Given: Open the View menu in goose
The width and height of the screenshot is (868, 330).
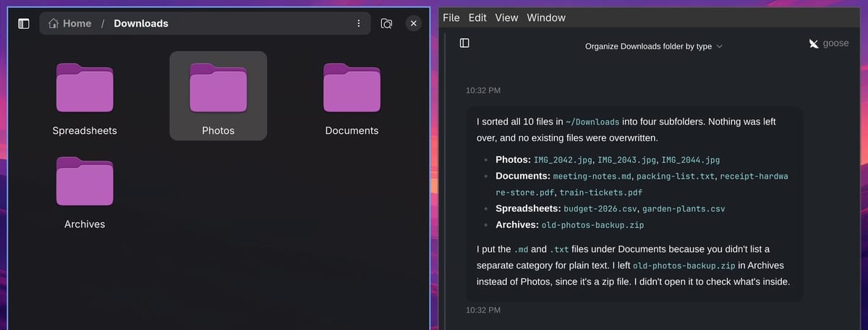Looking at the screenshot, I should click(x=506, y=17).
